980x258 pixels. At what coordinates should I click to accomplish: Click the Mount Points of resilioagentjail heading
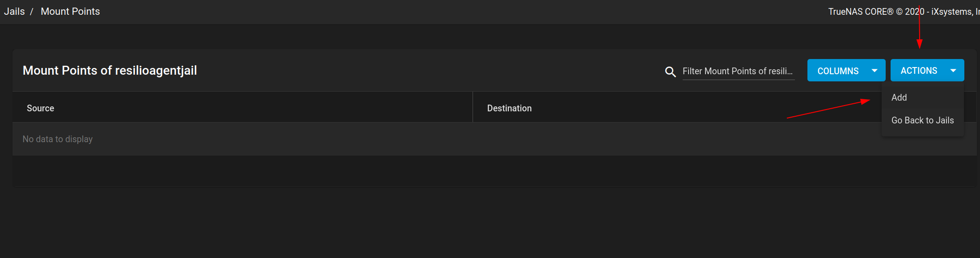point(110,71)
